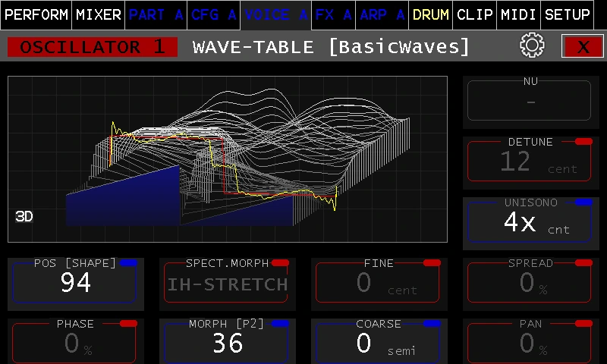Toggle the 3D view label in the wavetable display

pyautogui.click(x=24, y=217)
